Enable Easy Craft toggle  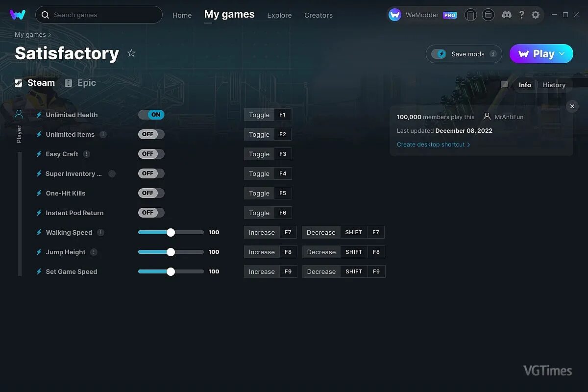(x=151, y=154)
